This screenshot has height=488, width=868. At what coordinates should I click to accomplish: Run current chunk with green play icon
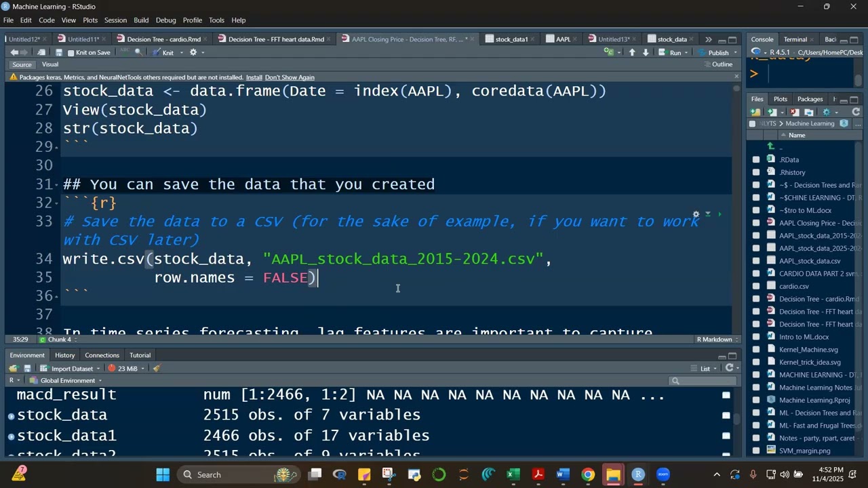(x=719, y=214)
